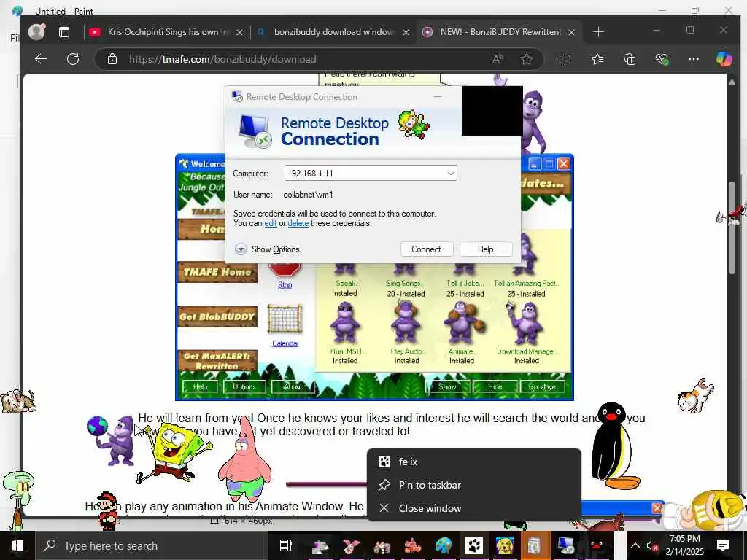Open the Browser essentials heart icon
747x560 pixels.
pos(662,59)
